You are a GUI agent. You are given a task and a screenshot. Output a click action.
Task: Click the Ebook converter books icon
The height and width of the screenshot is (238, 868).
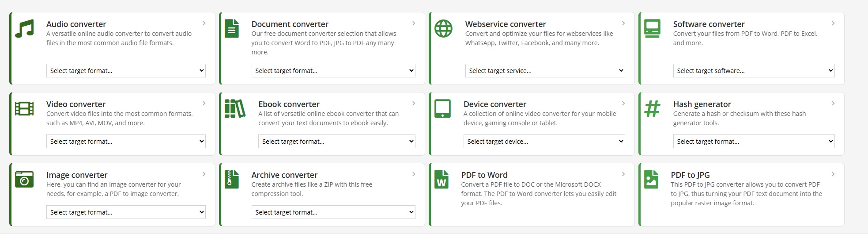point(235,109)
